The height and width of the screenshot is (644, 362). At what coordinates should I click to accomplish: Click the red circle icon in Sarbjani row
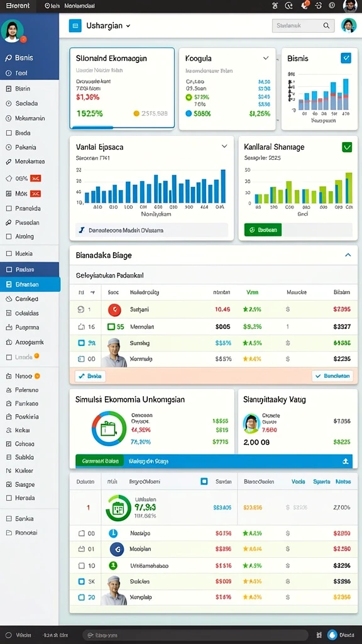click(x=114, y=309)
